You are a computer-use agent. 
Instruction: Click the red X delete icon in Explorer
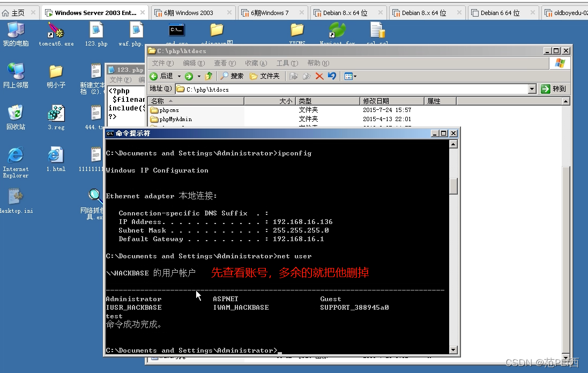point(319,76)
